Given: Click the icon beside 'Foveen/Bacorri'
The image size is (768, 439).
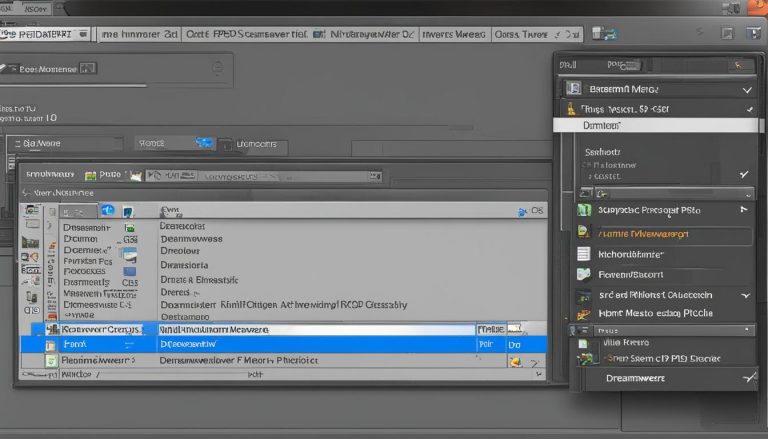Looking at the screenshot, I should click(x=583, y=275).
